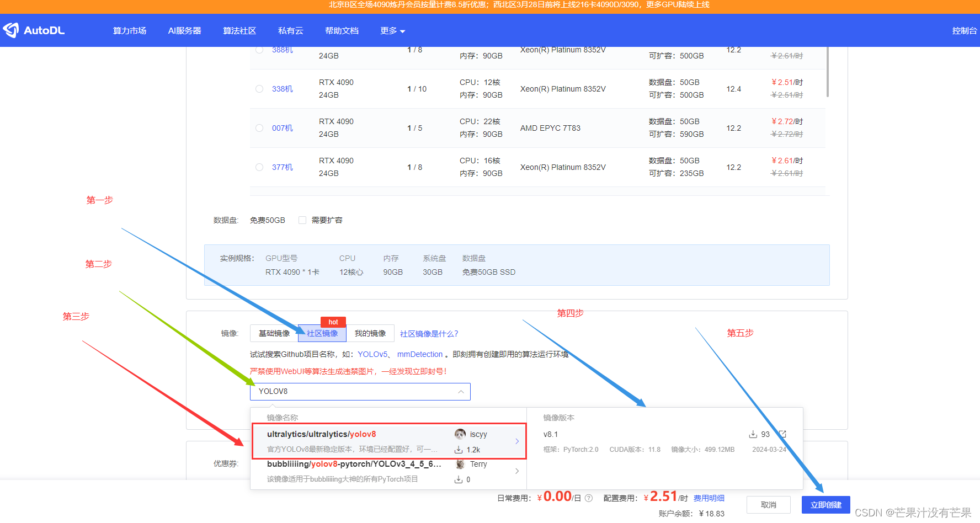Image resolution: width=980 pixels, height=523 pixels.
Task: Expand the ultralytics/yolov8 image row chevron
Action: click(x=517, y=441)
